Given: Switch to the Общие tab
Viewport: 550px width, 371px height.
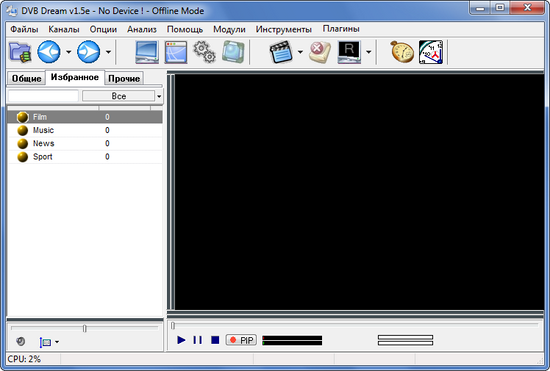Looking at the screenshot, I should click(26, 78).
